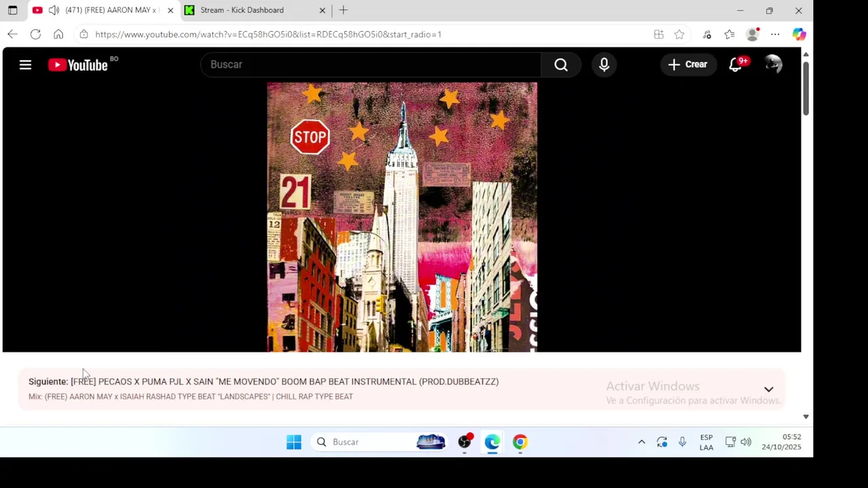Screen dimensions: 868x488
Task: Open the browser home page icon
Action: (x=58, y=34)
